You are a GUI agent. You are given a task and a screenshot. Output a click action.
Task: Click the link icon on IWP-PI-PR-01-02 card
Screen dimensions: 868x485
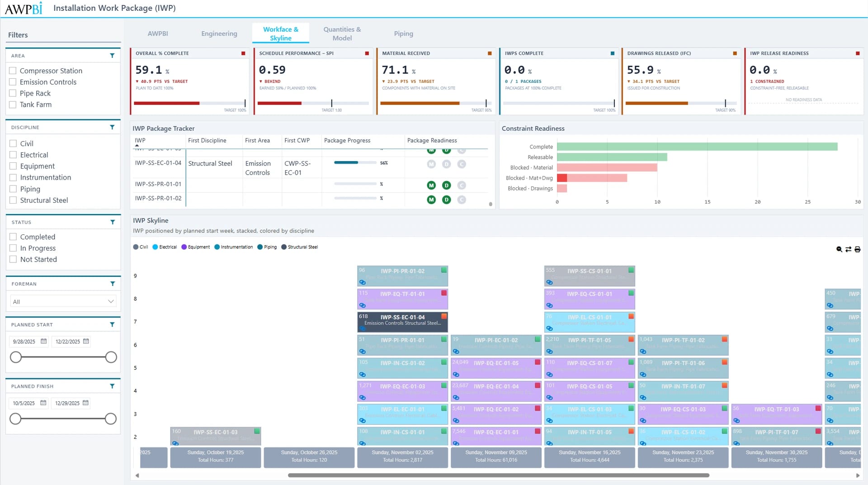tap(362, 282)
